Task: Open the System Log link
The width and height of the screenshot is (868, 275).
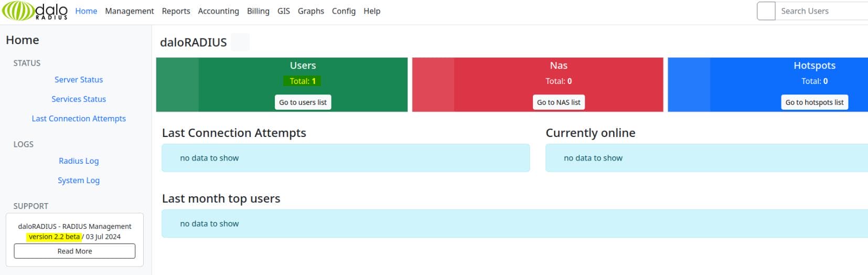Action: coord(79,181)
